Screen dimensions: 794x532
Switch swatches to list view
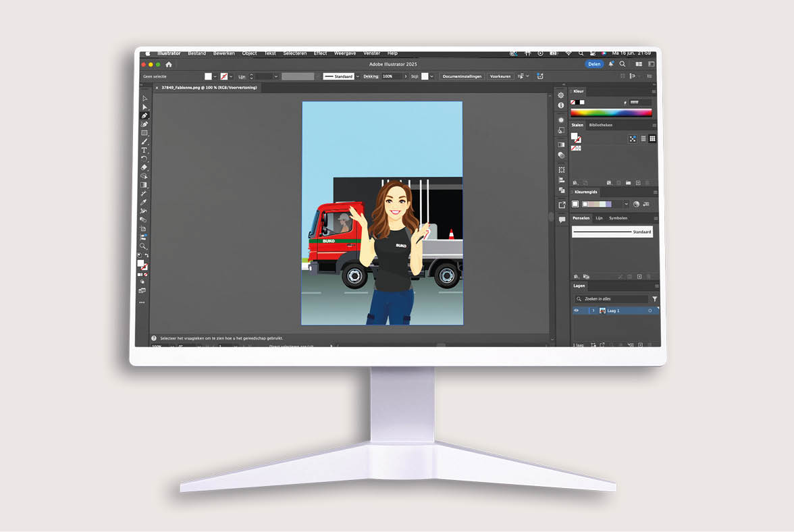(x=643, y=138)
